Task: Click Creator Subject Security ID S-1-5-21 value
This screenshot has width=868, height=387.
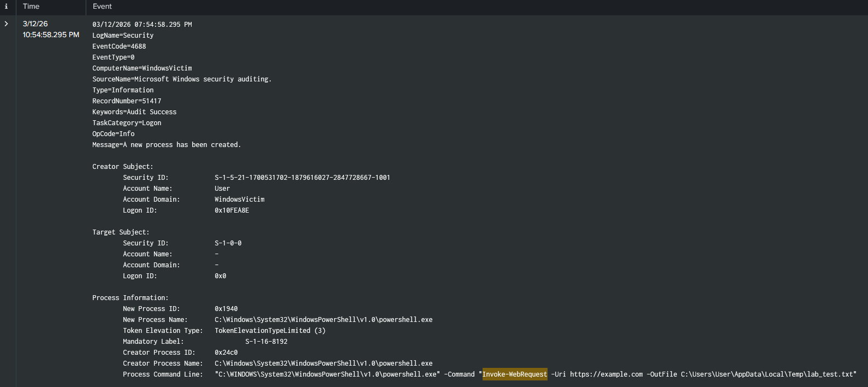Action: click(x=302, y=178)
